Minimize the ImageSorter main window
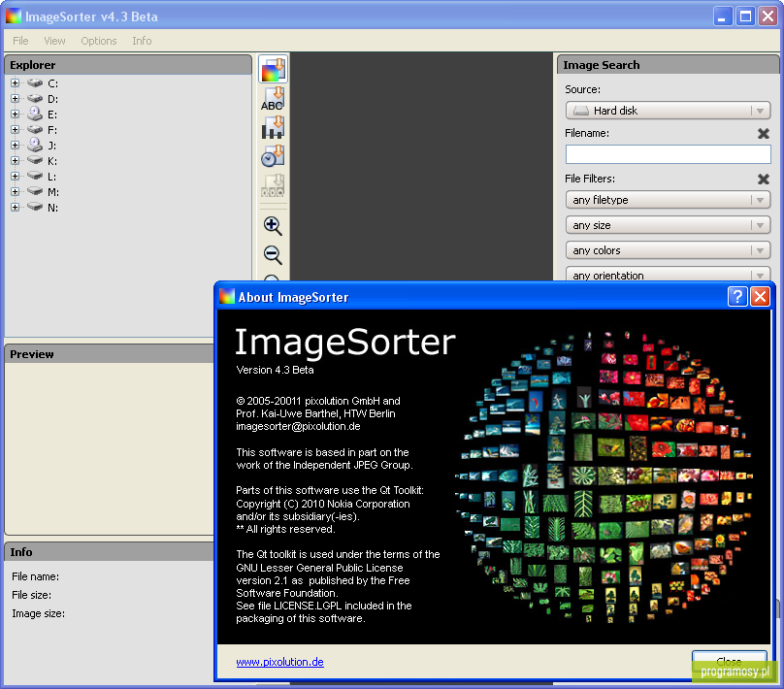The height and width of the screenshot is (689, 784). coord(722,16)
